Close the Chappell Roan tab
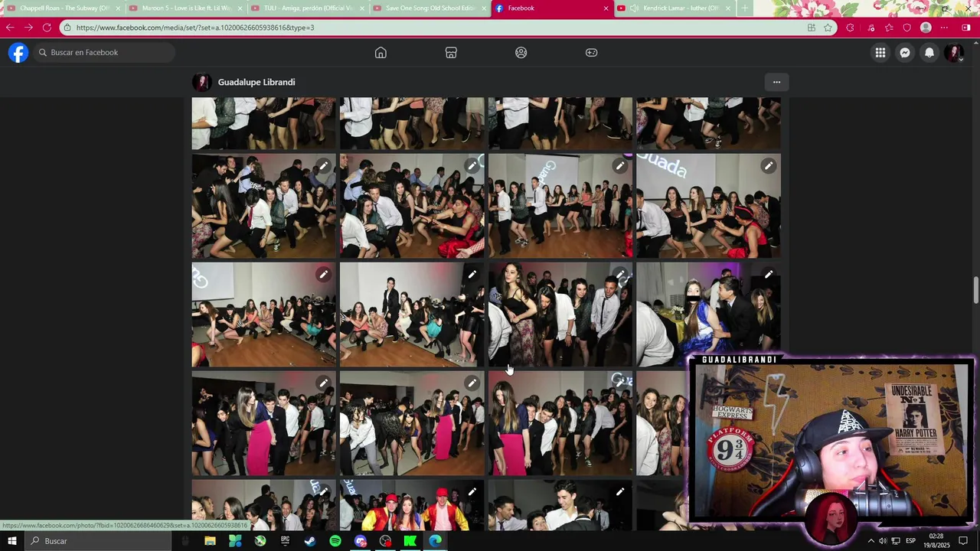The height and width of the screenshot is (551, 980). 118,8
